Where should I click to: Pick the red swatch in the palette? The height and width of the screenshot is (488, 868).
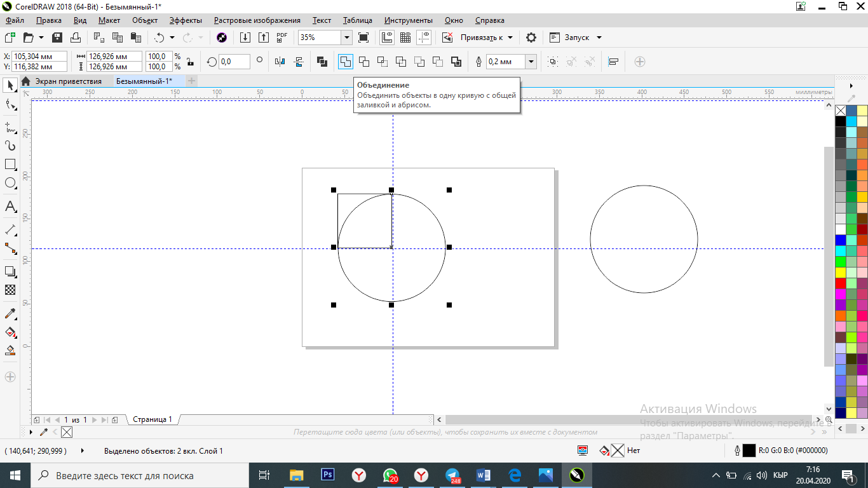click(841, 283)
